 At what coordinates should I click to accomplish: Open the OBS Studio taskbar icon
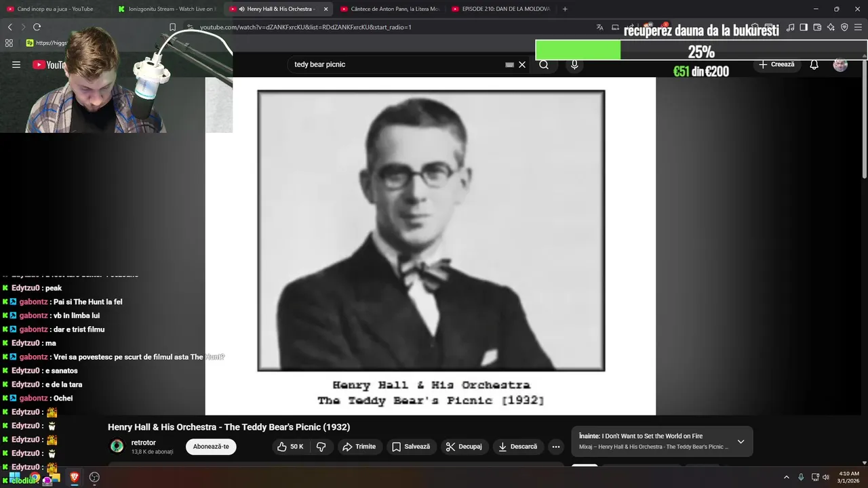tap(94, 477)
